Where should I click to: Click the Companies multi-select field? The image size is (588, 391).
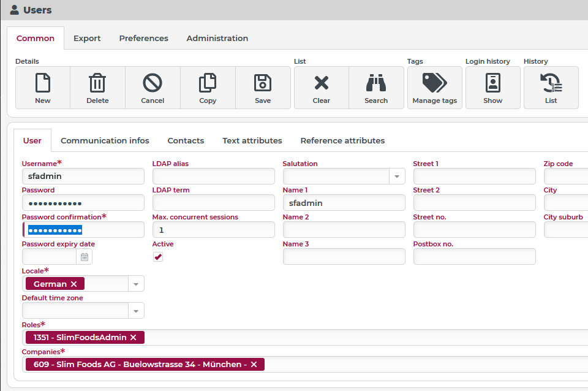(305, 365)
